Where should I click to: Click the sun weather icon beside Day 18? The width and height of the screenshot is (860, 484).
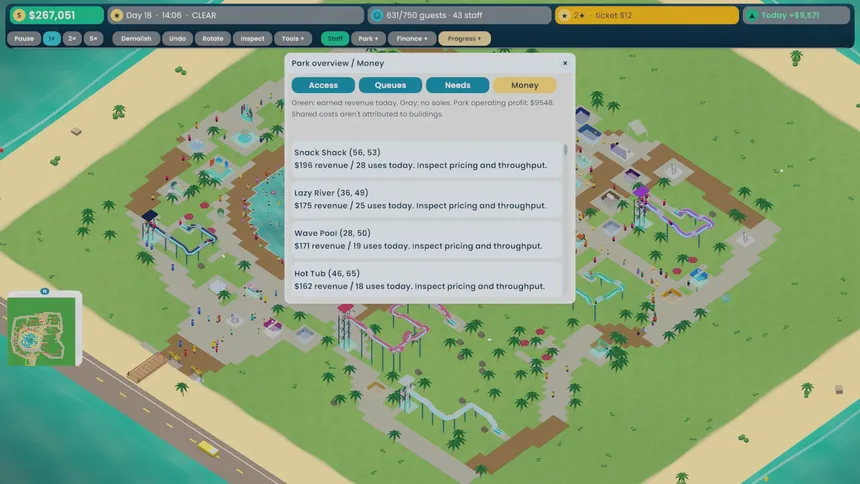(116, 15)
